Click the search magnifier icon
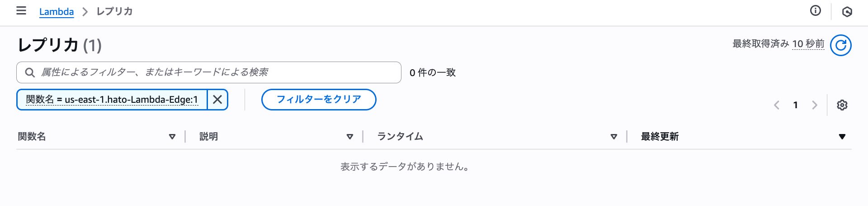This screenshot has width=868, height=206. [30, 72]
